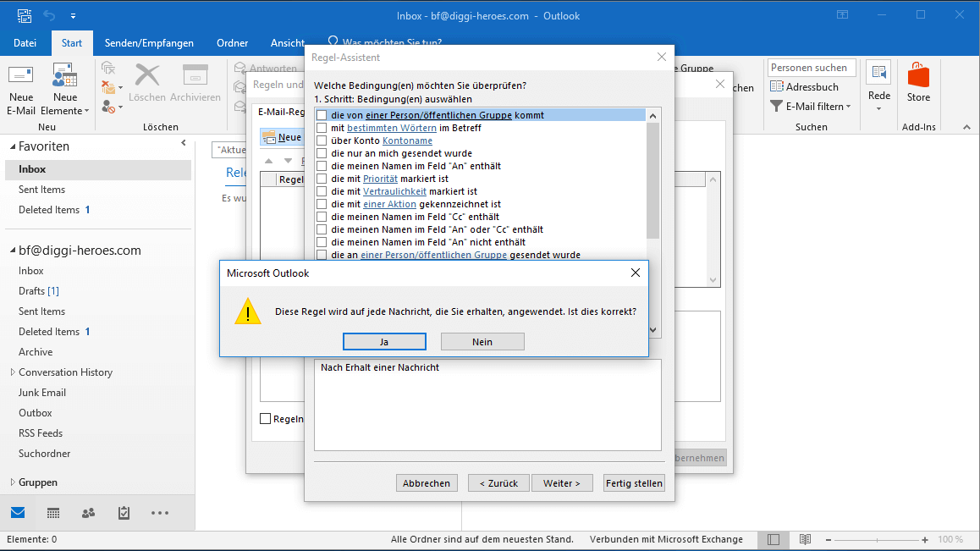Click the Neue E-Mail icon
Image resolution: width=980 pixels, height=551 pixels.
coord(20,75)
